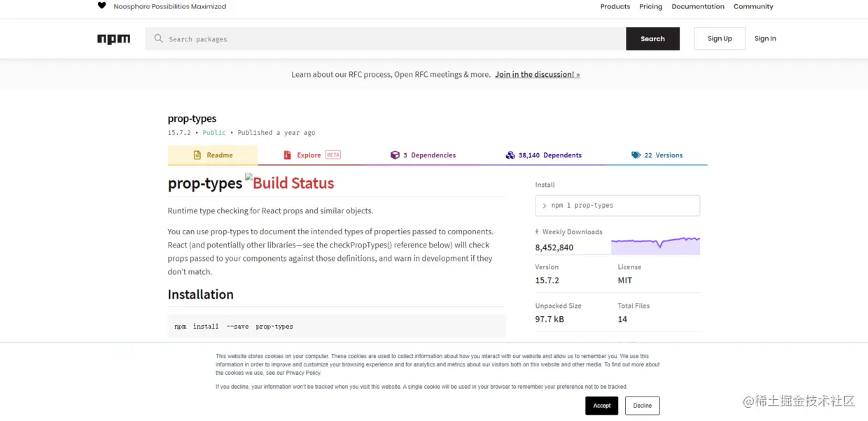The height and width of the screenshot is (421, 868).
Task: Focus the Search packages input field
Action: [x=386, y=39]
